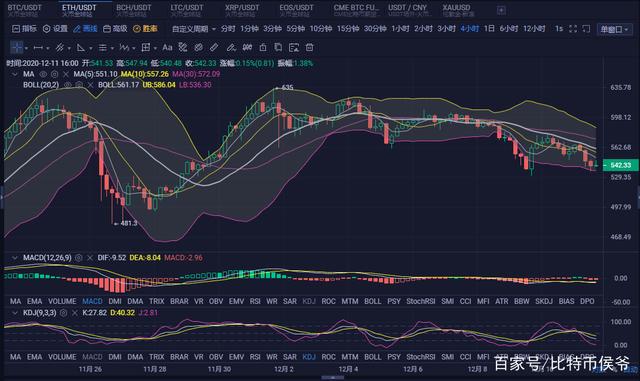Click the 胜率 win-rate button
Viewport: 640px width, 381px height.
tap(145, 29)
